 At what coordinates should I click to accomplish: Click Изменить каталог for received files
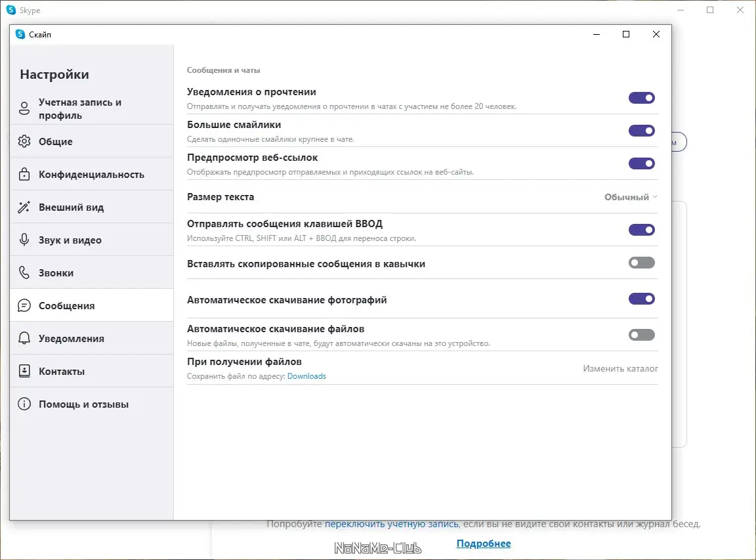pyautogui.click(x=619, y=368)
